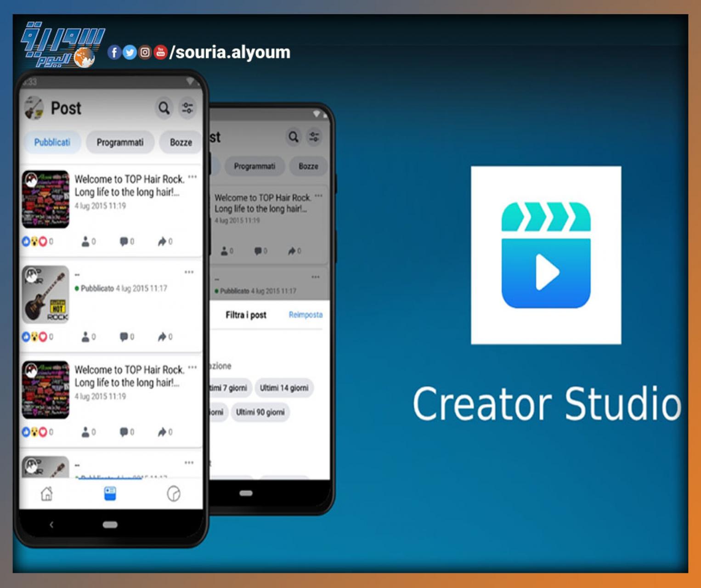View comments count on first Welcome post

coord(127,241)
